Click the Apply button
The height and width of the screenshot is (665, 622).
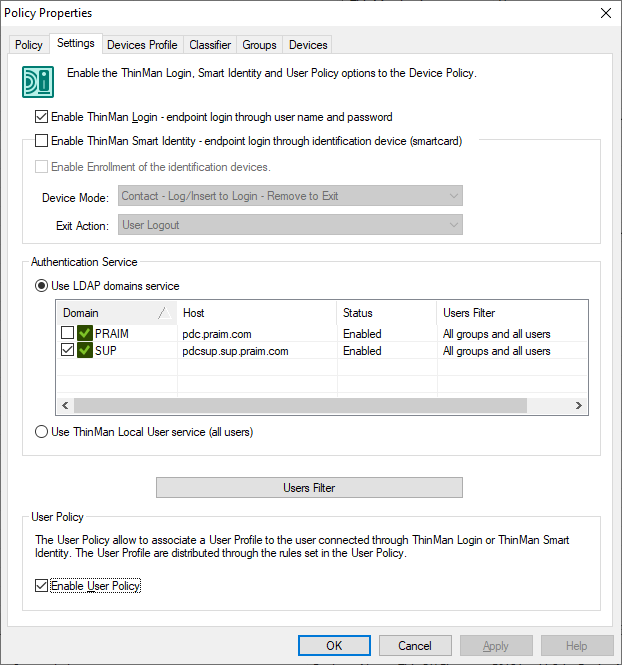tap(496, 645)
